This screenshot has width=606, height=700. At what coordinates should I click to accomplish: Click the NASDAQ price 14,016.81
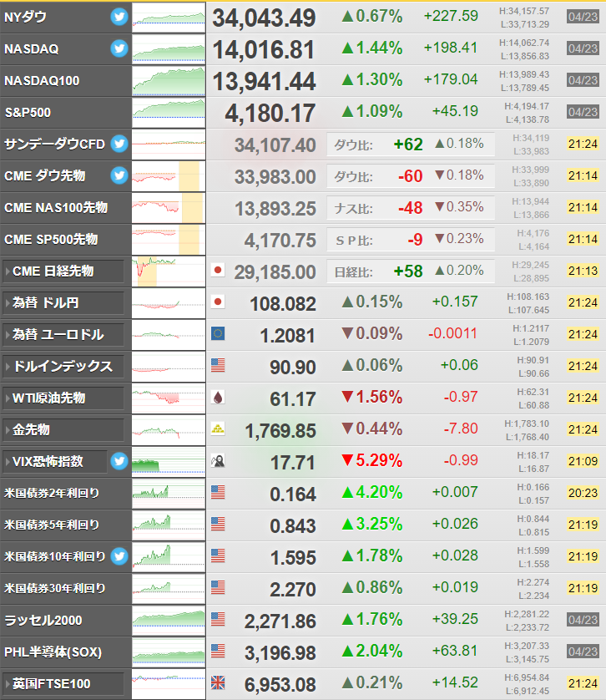pyautogui.click(x=264, y=50)
